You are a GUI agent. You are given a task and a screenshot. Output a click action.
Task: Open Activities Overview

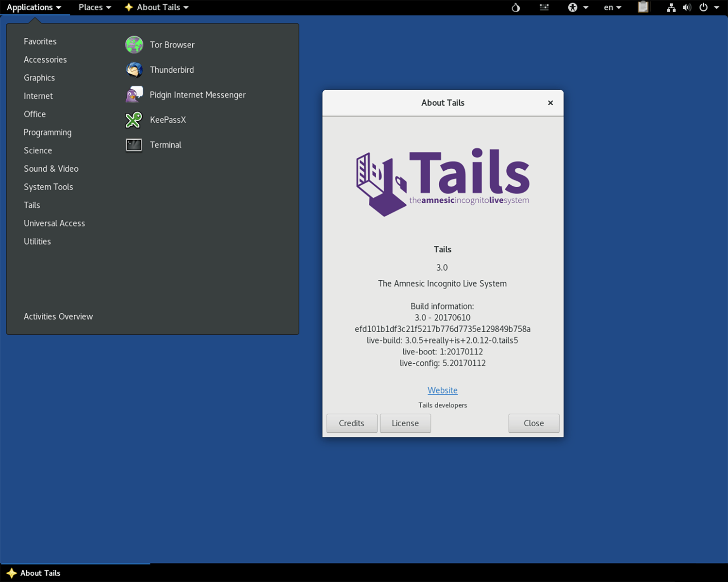(58, 317)
